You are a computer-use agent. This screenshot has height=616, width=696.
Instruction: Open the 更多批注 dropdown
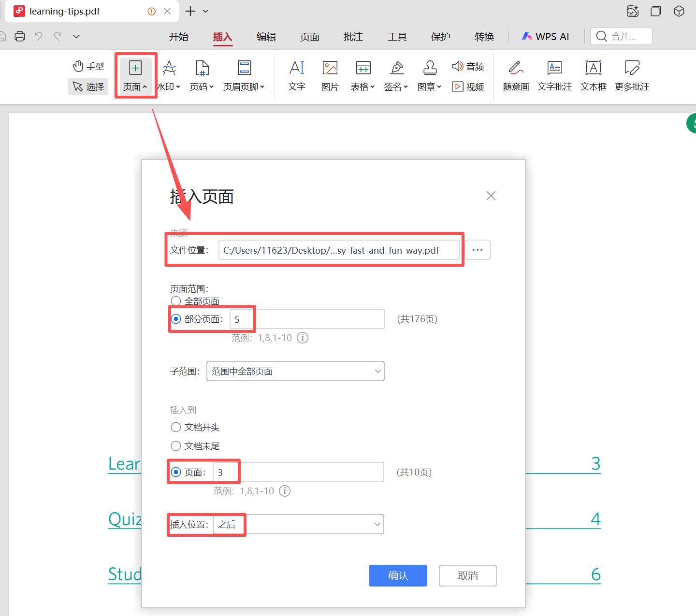click(x=632, y=76)
